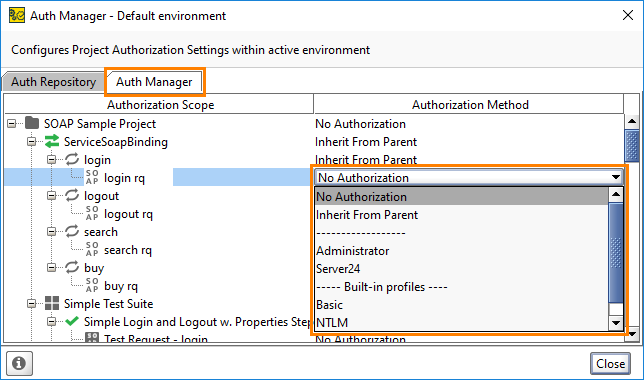Open the authorization method combo box arrow
The height and width of the screenshot is (380, 644).
pyautogui.click(x=615, y=177)
